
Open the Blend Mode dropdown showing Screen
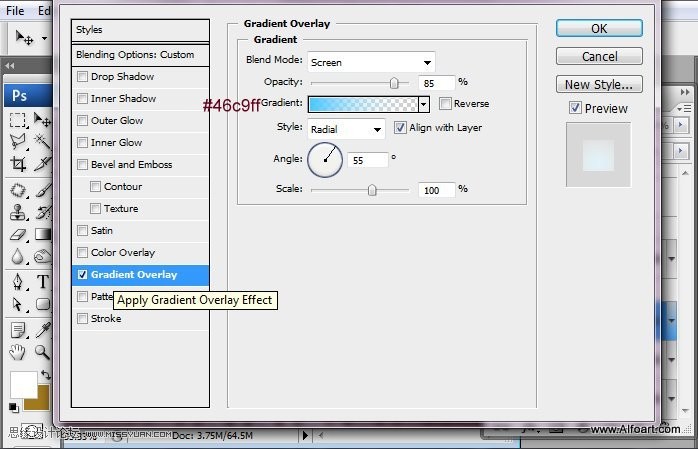click(371, 62)
